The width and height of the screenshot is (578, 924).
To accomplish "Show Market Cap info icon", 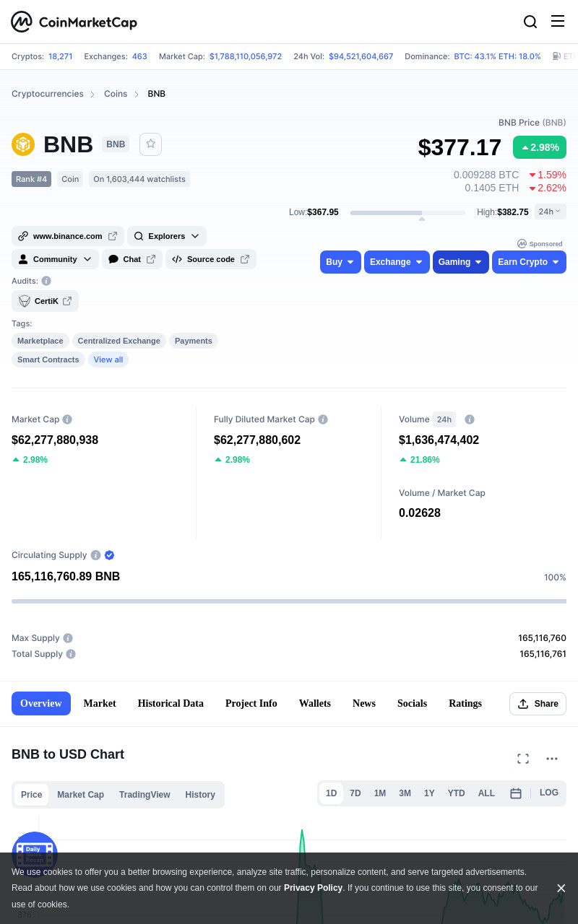I will click(67, 419).
